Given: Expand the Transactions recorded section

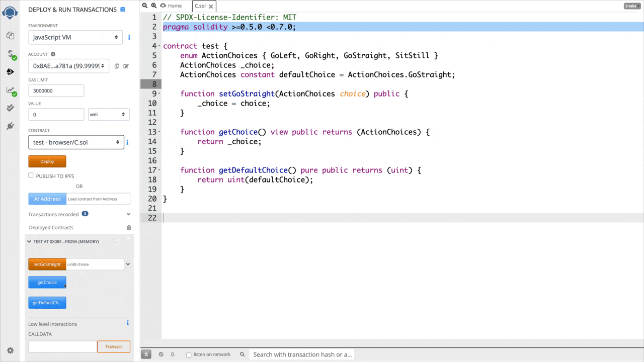Looking at the screenshot, I should (x=129, y=214).
